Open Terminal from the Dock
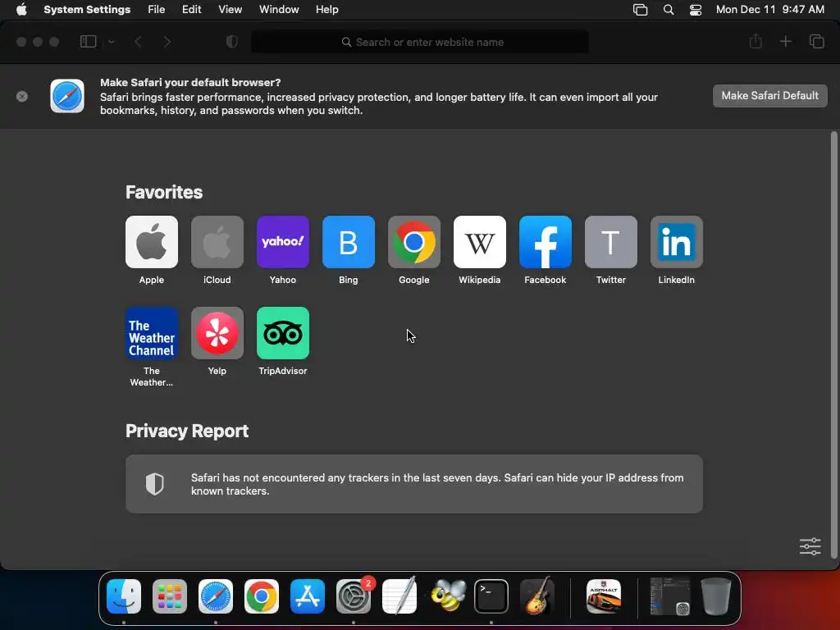Viewport: 840px width, 630px height. pyautogui.click(x=491, y=596)
